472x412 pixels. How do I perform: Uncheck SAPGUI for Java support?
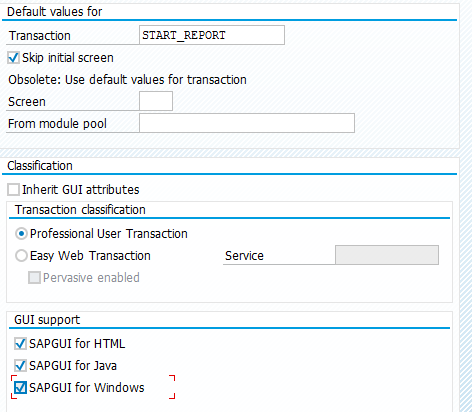20,366
